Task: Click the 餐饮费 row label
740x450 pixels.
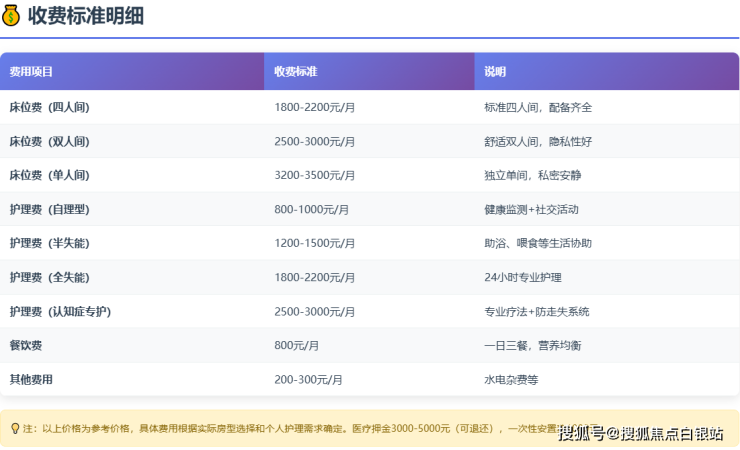Action: coord(26,345)
